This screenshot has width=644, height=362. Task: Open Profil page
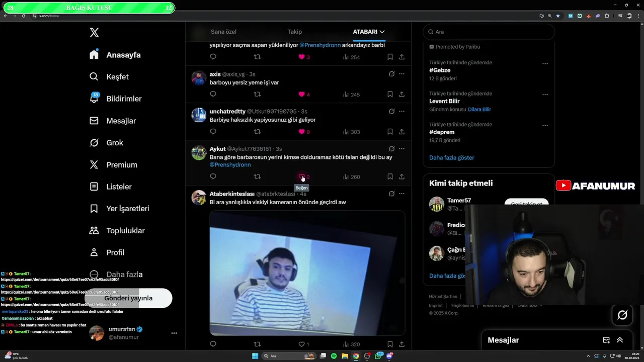(107, 252)
